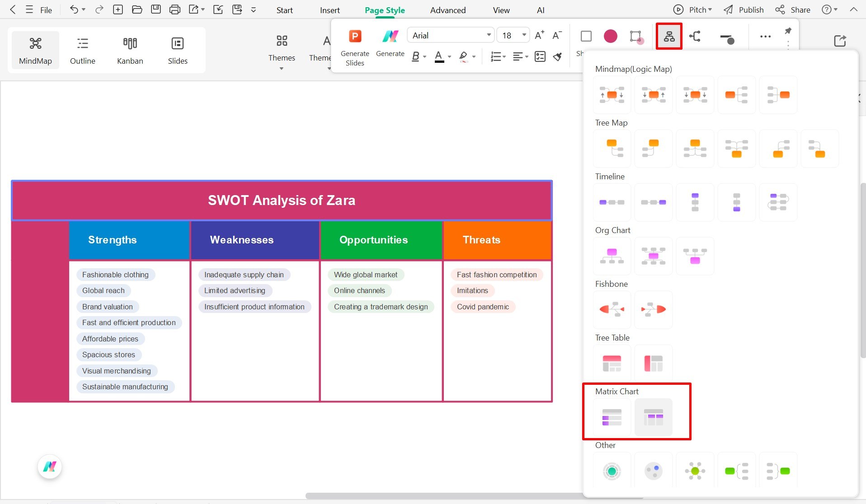Apply the highlighter color
Viewport: 866px width, 504px height.
[463, 56]
